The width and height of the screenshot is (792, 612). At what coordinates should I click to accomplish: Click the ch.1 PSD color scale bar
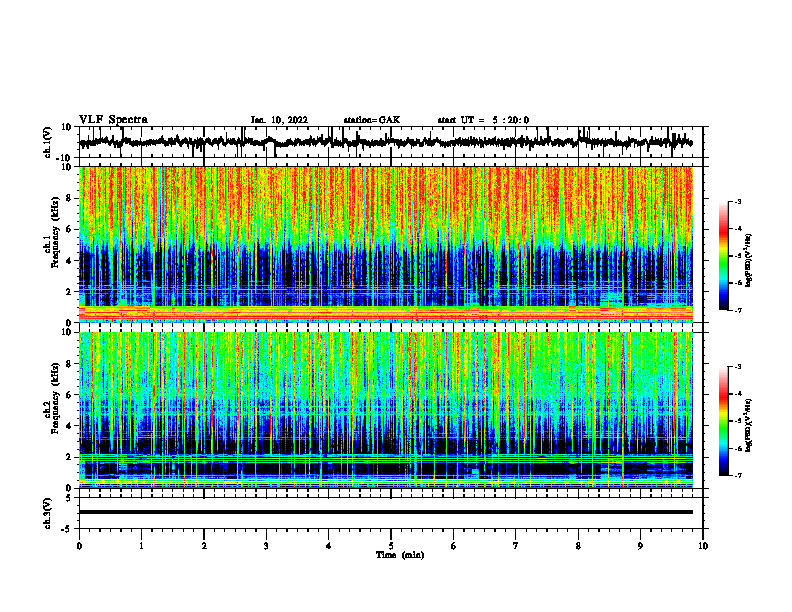point(723,256)
